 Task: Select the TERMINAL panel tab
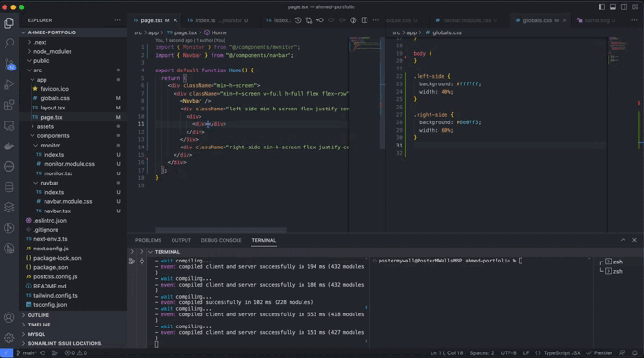point(264,240)
